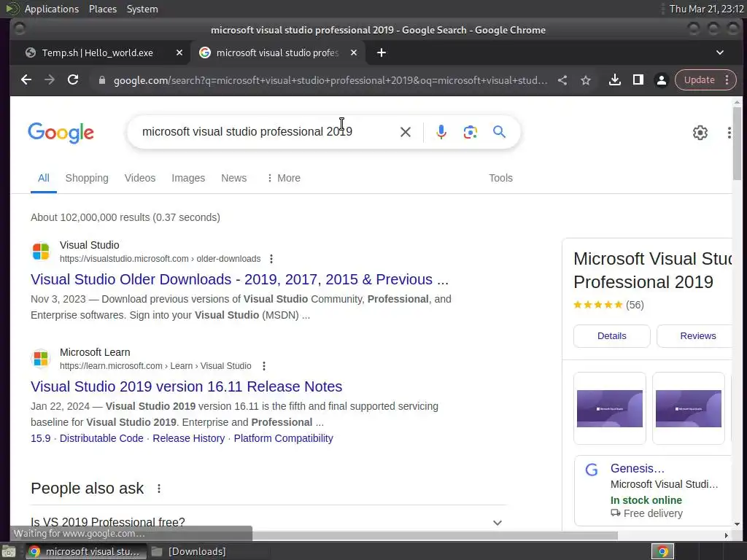Open People also ask options dots

tap(158, 489)
